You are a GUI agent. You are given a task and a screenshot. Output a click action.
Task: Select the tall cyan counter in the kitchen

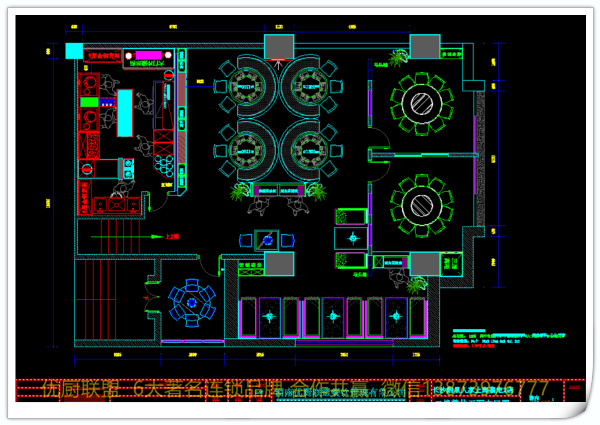(125, 108)
